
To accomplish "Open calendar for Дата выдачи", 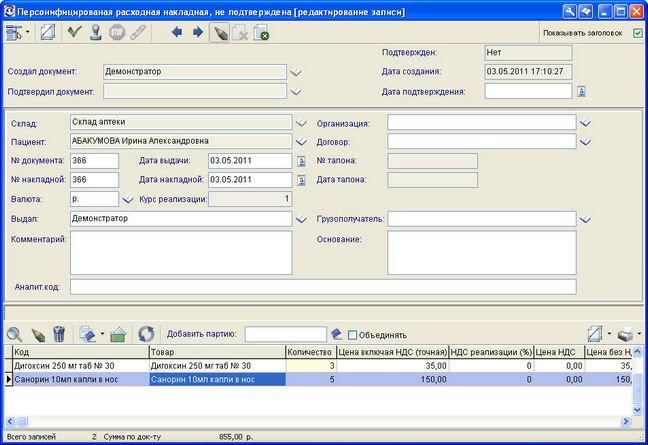I will click(301, 161).
